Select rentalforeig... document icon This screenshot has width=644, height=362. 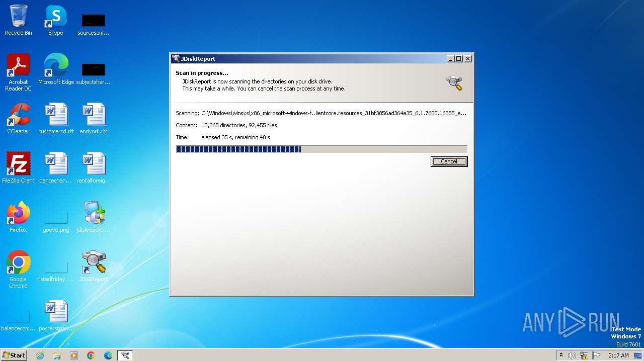tap(94, 168)
